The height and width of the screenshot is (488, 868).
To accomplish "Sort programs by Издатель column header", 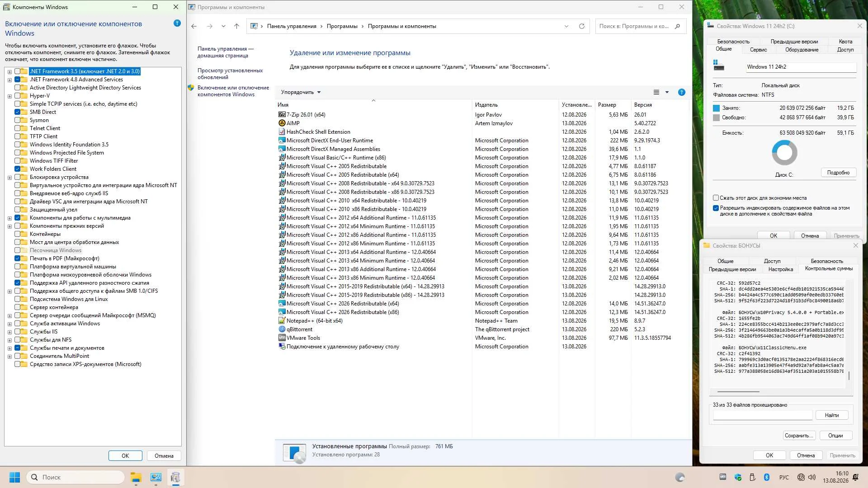I will 515,105.
